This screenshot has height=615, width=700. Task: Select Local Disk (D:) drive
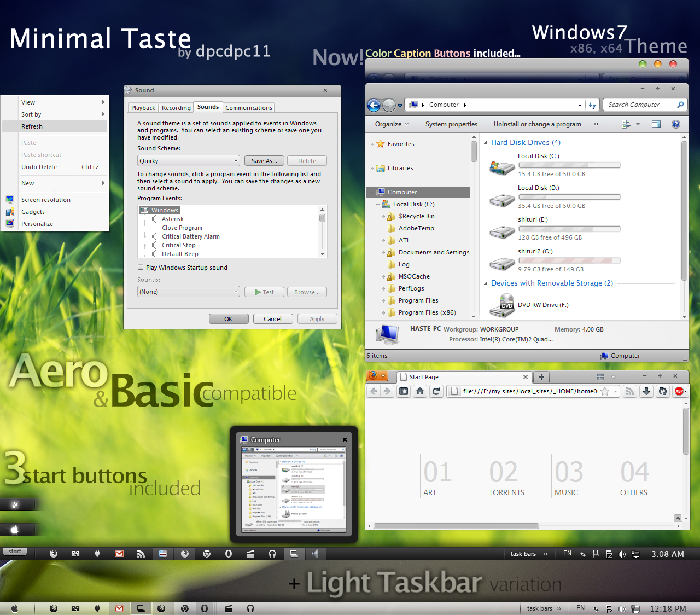pos(554,197)
